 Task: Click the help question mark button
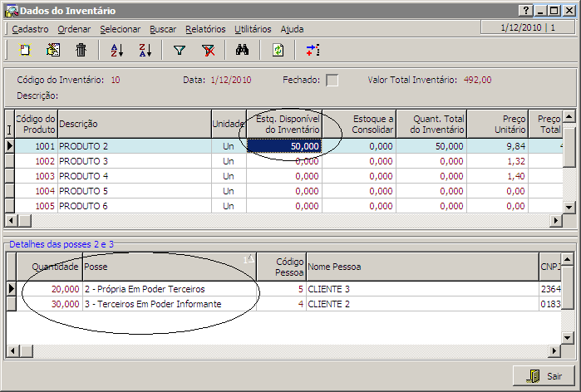(x=526, y=11)
